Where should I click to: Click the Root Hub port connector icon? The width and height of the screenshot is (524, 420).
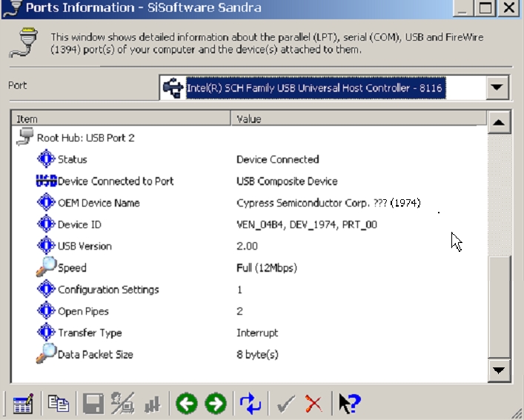pyautogui.click(x=24, y=136)
